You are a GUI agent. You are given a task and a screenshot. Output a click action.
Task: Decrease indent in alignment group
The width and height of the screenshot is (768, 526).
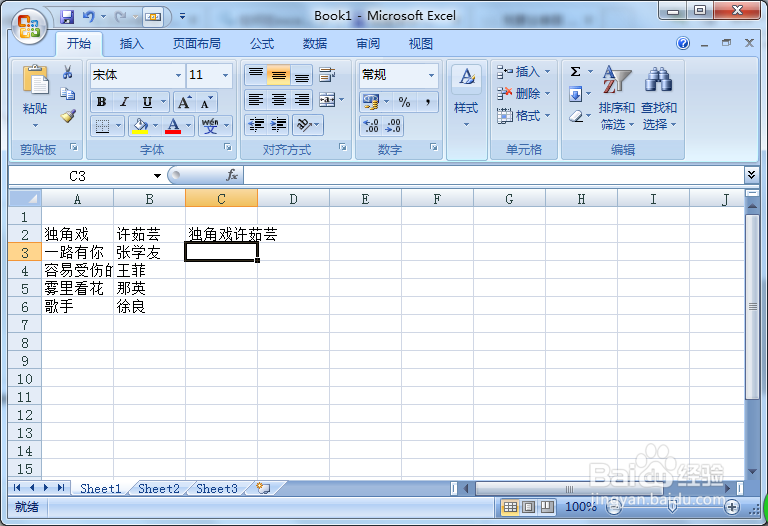coord(256,125)
